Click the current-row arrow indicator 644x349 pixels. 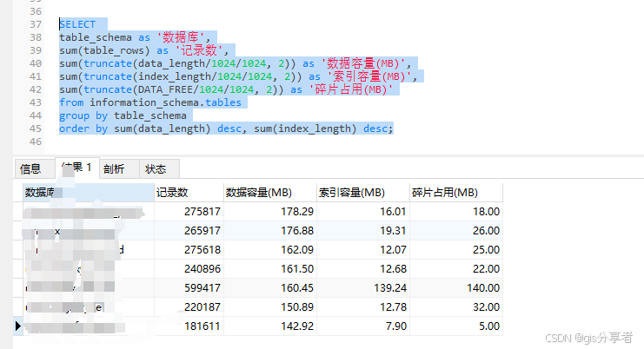(x=17, y=326)
